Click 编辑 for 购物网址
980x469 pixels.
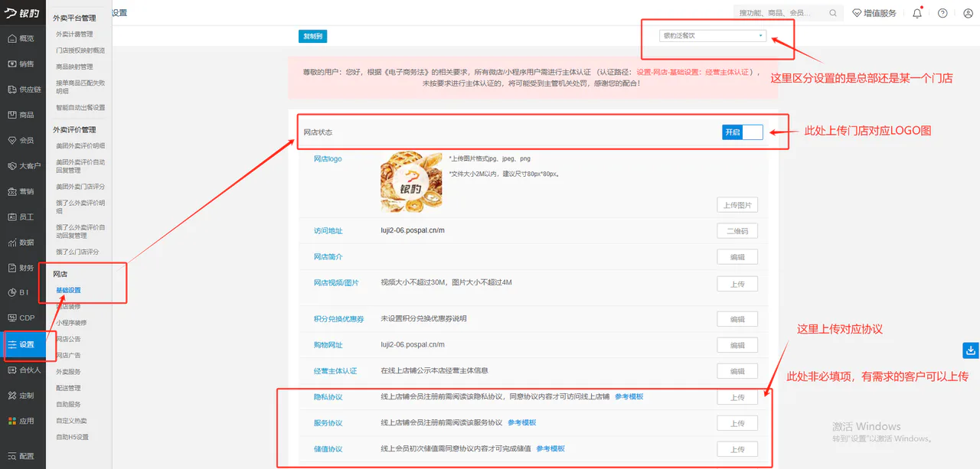[x=737, y=345]
